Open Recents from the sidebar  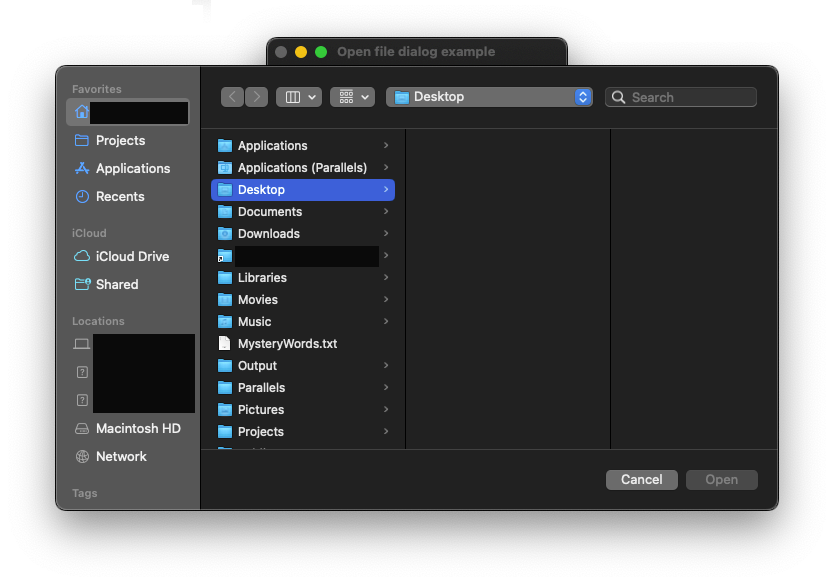pyautogui.click(x=120, y=197)
